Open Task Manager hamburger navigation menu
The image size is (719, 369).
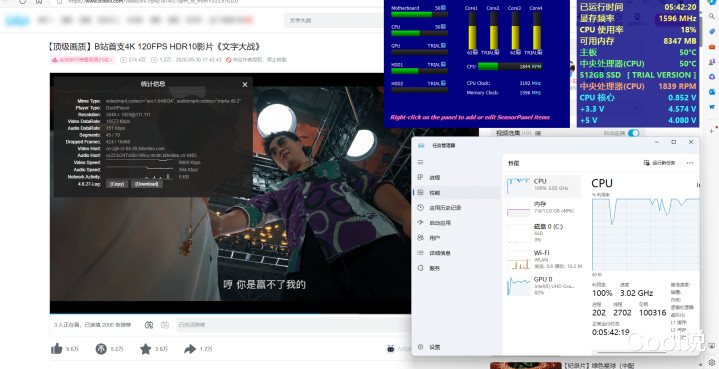(x=420, y=162)
